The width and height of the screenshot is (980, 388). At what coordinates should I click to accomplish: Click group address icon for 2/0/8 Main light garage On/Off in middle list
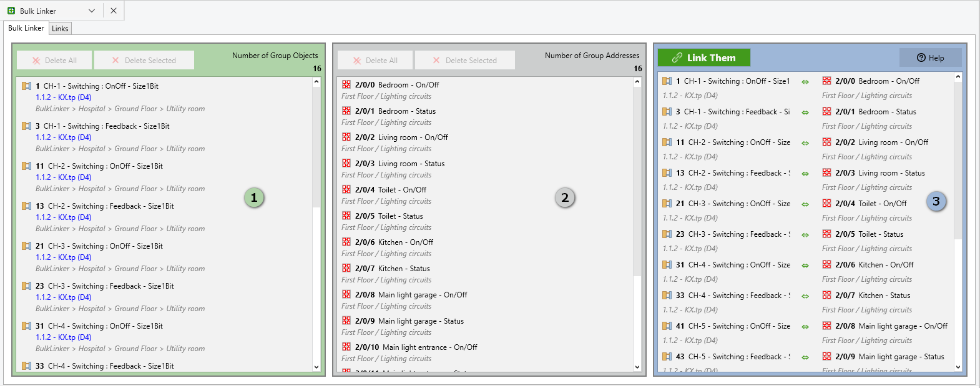346,294
